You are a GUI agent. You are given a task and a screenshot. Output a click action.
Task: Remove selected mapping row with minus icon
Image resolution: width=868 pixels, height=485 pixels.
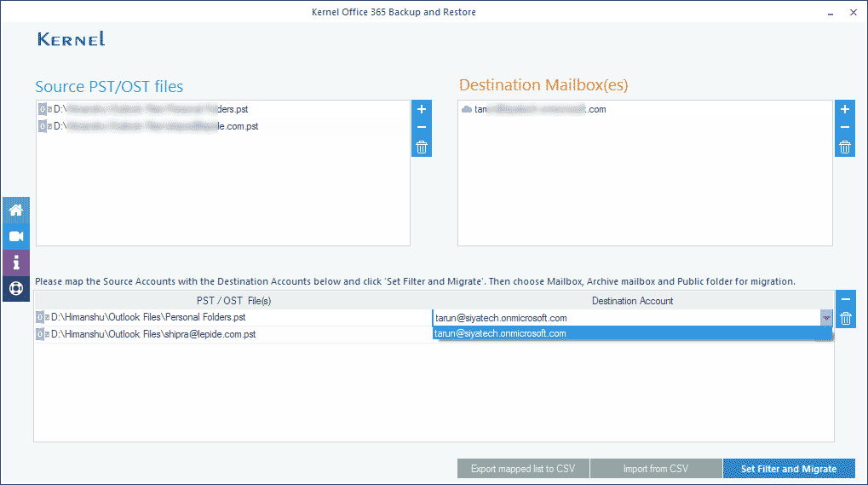845,299
